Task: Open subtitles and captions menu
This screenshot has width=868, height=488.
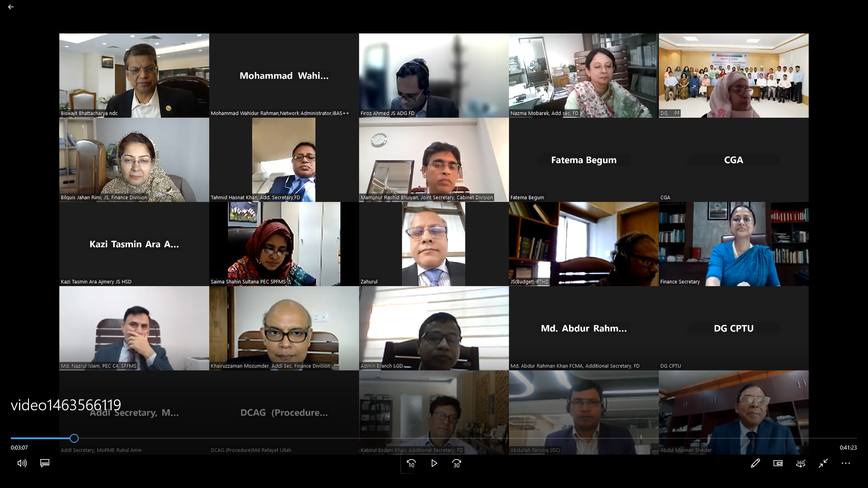Action: [x=45, y=463]
